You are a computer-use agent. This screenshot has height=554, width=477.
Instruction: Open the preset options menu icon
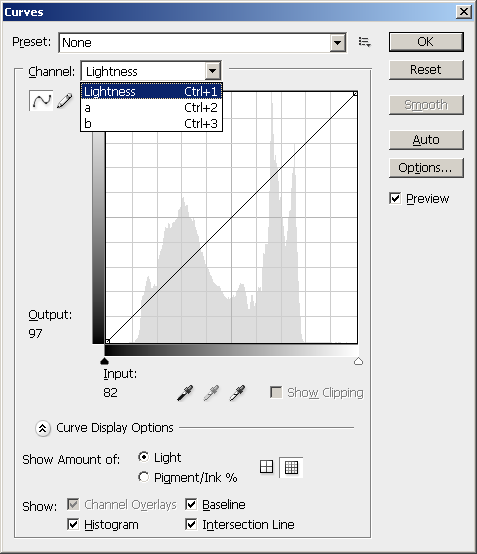(x=364, y=42)
